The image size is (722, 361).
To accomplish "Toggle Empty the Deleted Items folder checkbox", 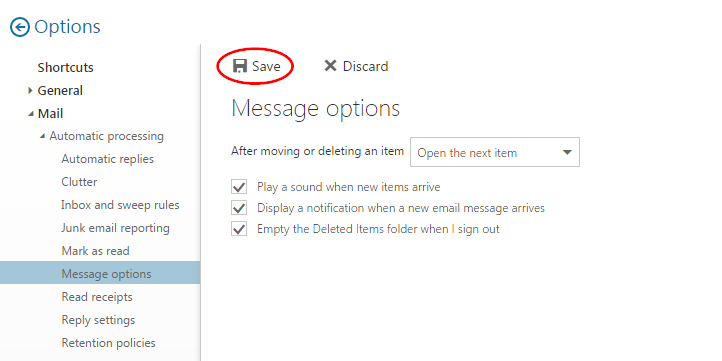I will point(239,228).
